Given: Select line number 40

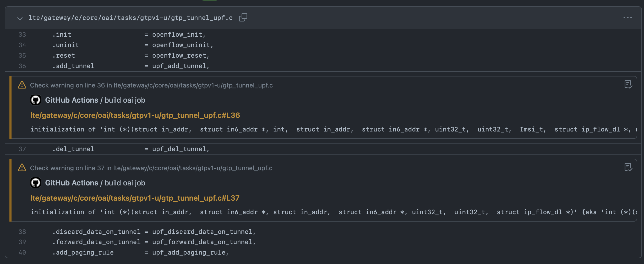Looking at the screenshot, I should coord(22,252).
